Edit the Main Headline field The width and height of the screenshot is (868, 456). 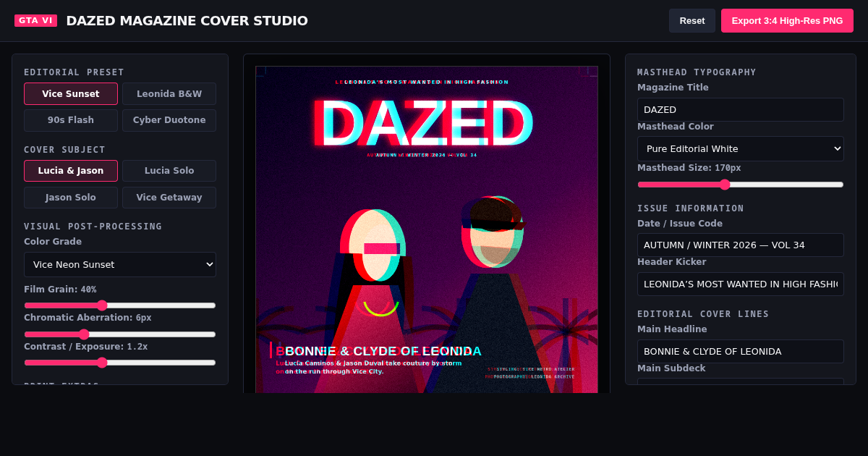pos(741,351)
